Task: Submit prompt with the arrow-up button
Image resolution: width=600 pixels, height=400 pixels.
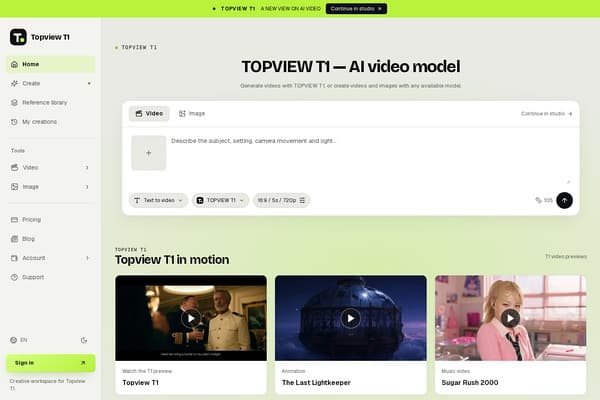Action: click(564, 200)
